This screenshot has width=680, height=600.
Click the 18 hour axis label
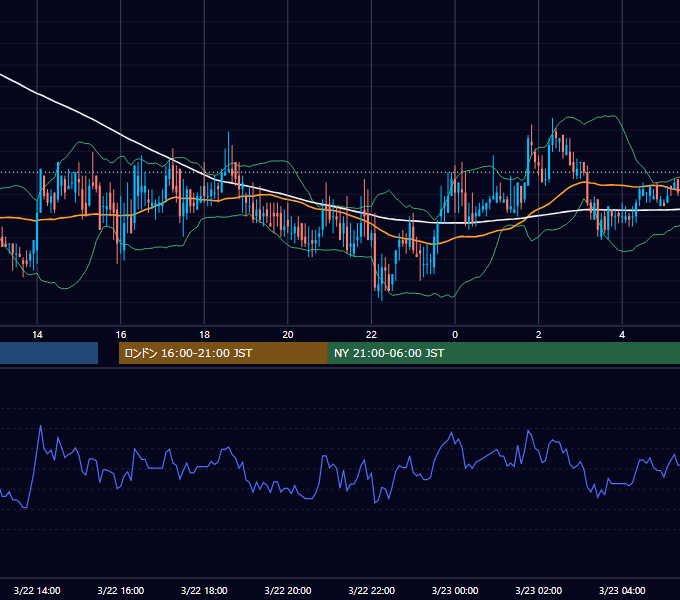[204, 335]
